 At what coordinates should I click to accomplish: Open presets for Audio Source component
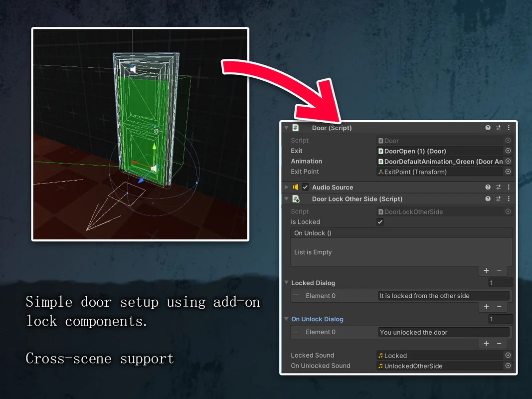pyautogui.click(x=498, y=188)
